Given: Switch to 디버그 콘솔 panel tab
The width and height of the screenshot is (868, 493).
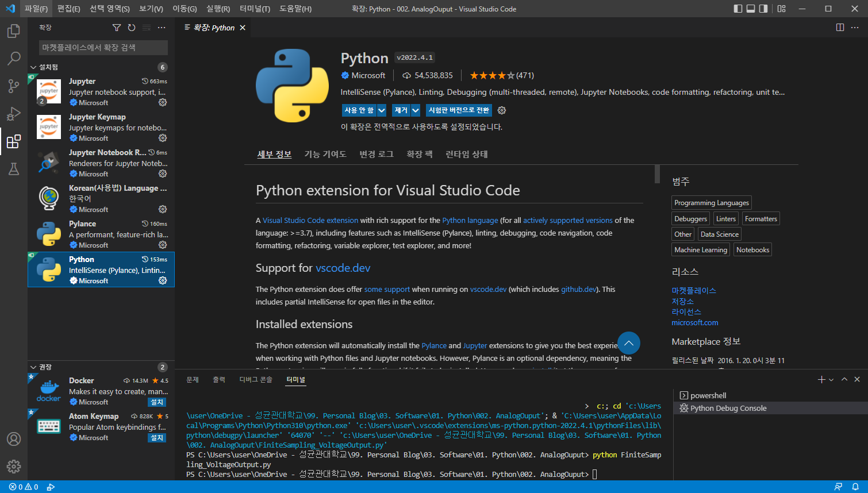Looking at the screenshot, I should pyautogui.click(x=256, y=380).
